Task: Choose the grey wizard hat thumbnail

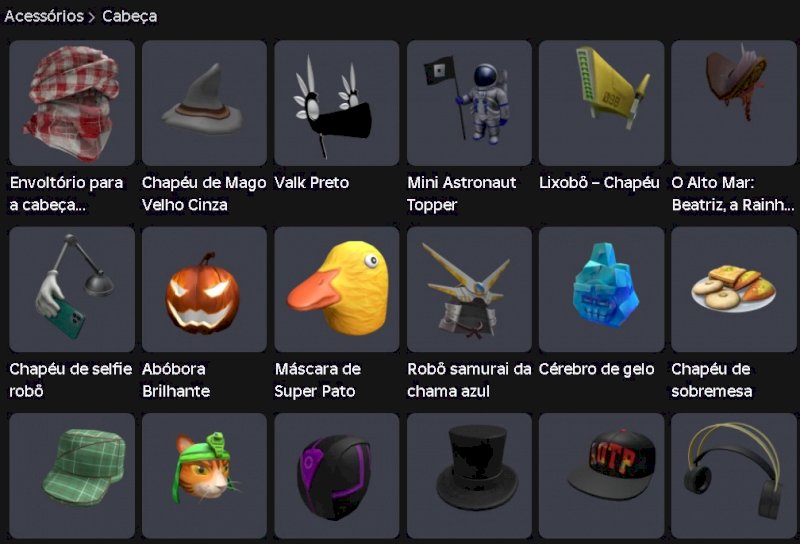Action: click(x=204, y=103)
